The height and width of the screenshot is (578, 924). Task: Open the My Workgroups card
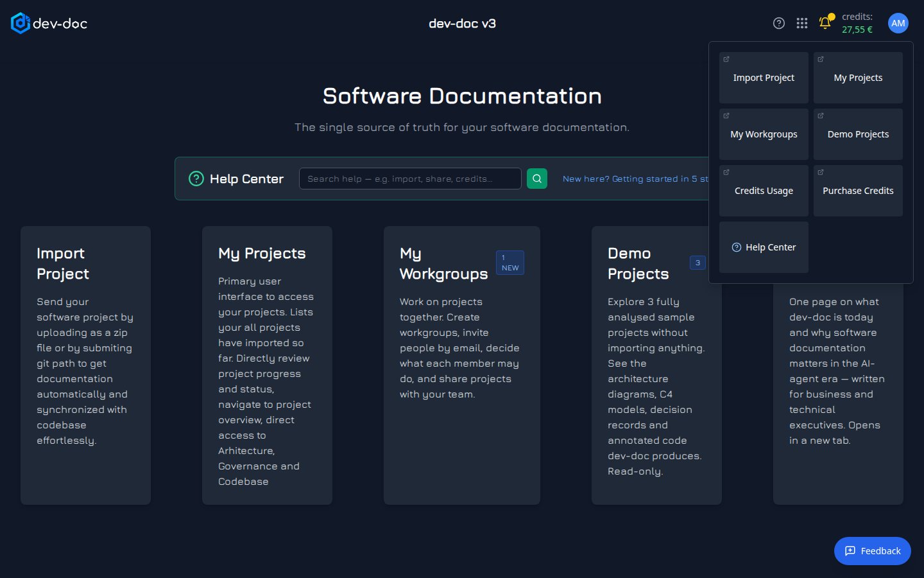click(462, 365)
